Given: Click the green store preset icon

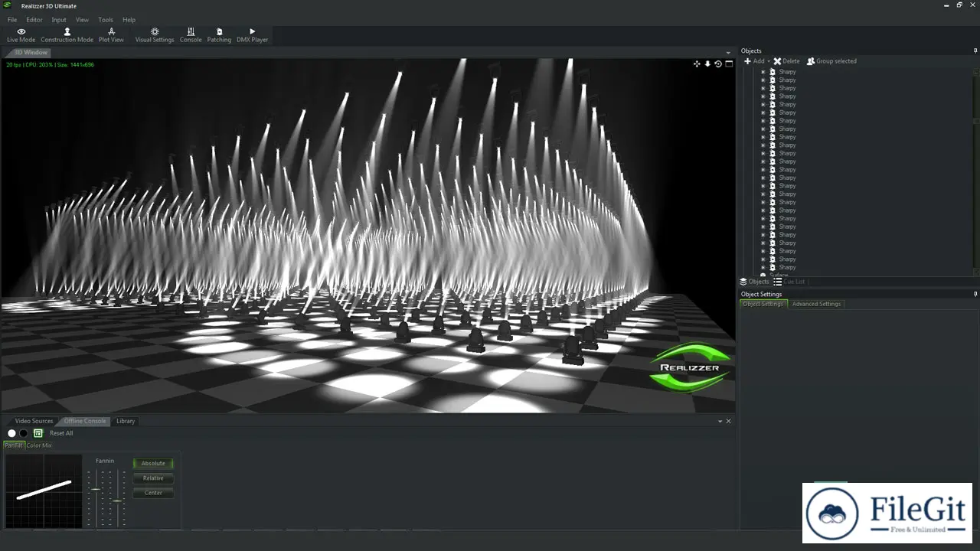Looking at the screenshot, I should tap(38, 433).
